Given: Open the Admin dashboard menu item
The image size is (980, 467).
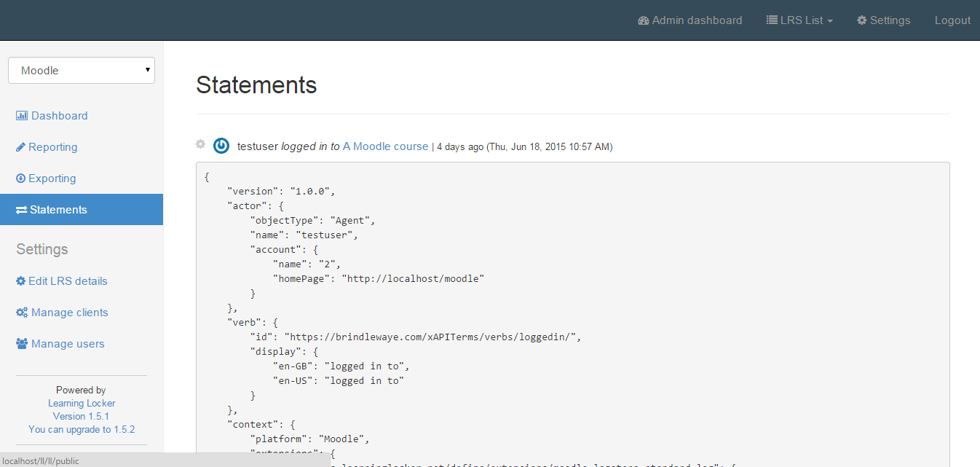Looking at the screenshot, I should [x=690, y=20].
